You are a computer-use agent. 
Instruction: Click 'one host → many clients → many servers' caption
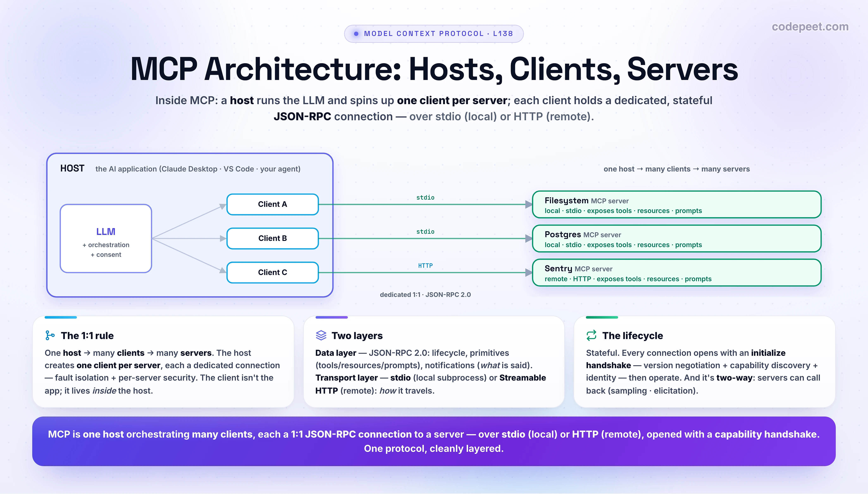(677, 169)
